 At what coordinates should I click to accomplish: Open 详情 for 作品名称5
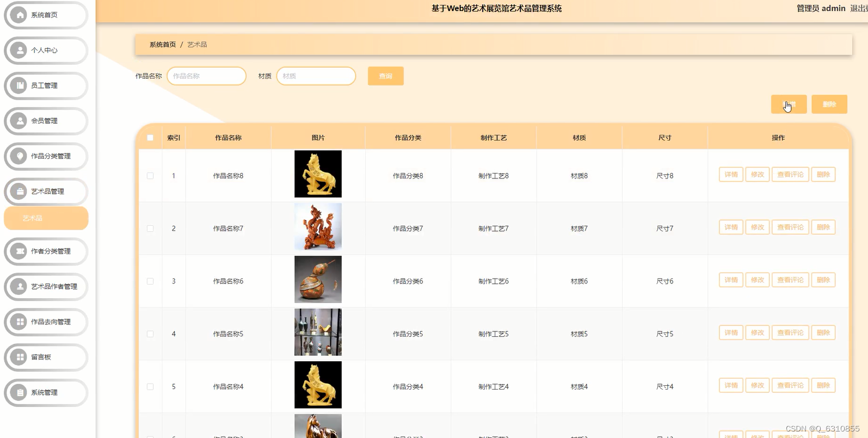click(x=731, y=333)
